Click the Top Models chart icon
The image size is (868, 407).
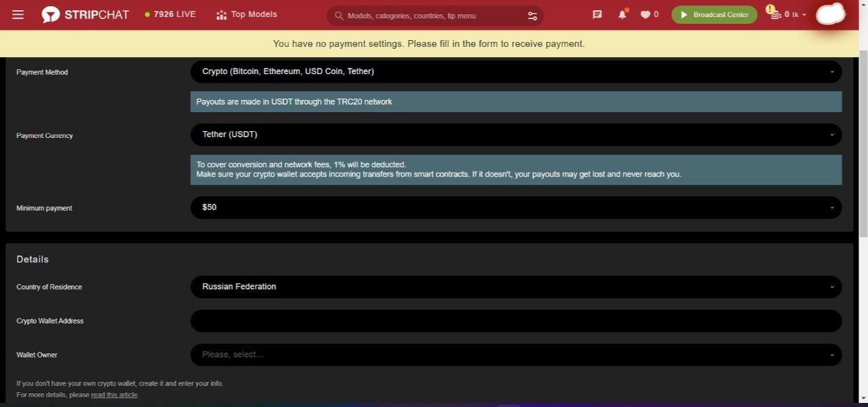coord(221,15)
